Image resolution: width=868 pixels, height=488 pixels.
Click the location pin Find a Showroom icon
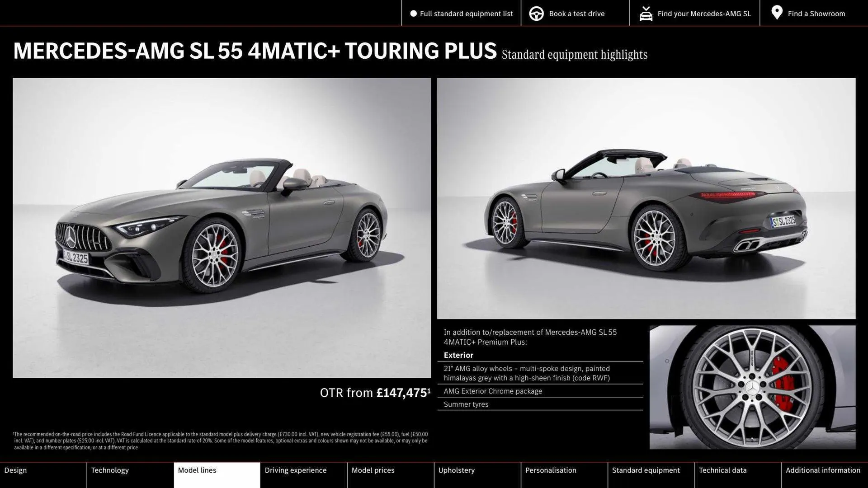tap(777, 13)
